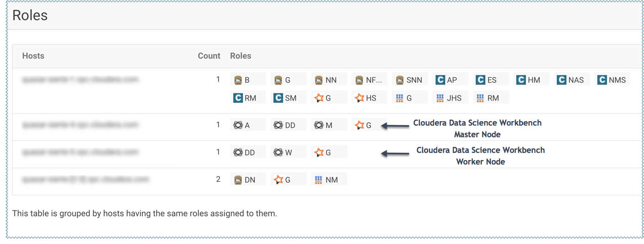This screenshot has width=644, height=244.
Task: Click the AP Cloudera role badge
Action: pyautogui.click(x=447, y=80)
